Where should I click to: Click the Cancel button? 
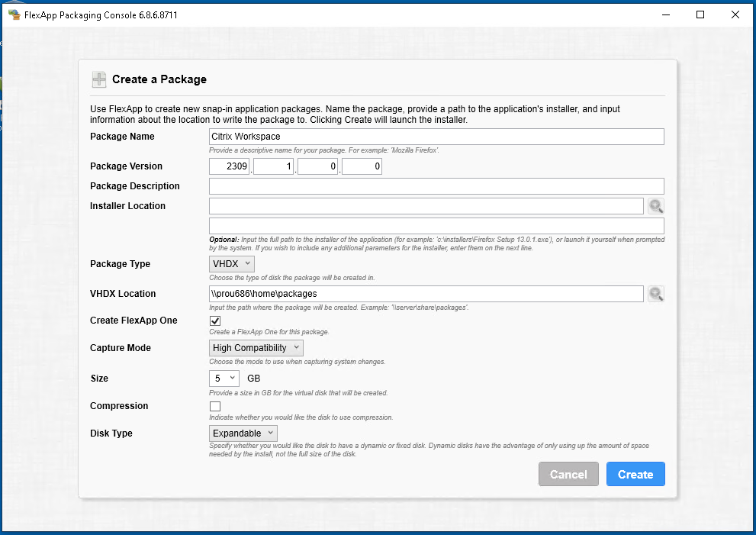[568, 474]
